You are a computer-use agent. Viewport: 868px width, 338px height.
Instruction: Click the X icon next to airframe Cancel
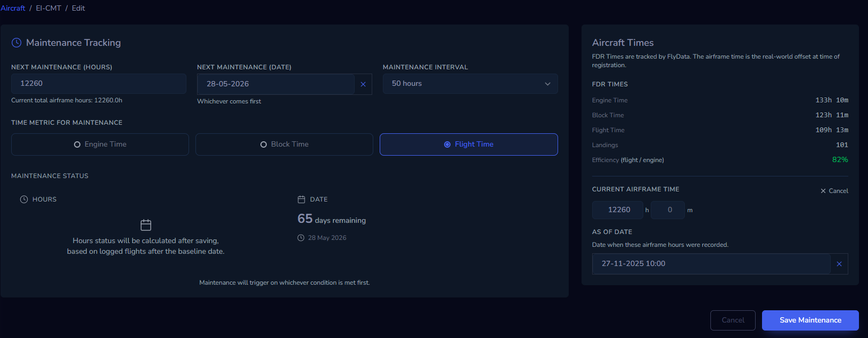click(x=823, y=191)
